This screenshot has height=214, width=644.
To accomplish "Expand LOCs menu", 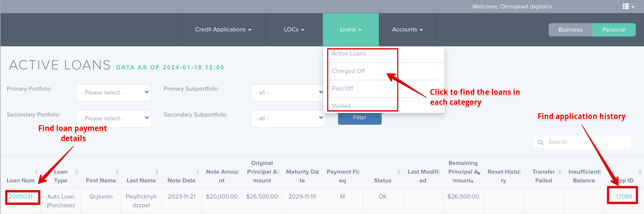I will pos(294,29).
